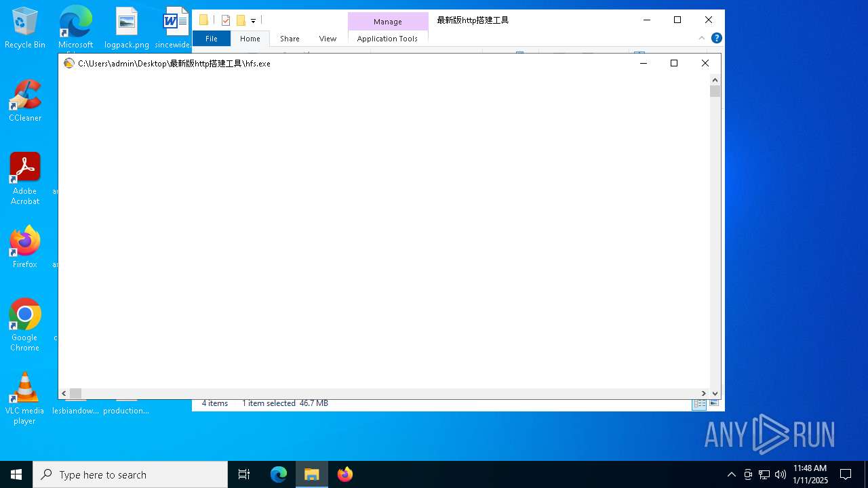This screenshot has width=868, height=488.
Task: Maximize the hfs.exe window
Action: tap(674, 63)
